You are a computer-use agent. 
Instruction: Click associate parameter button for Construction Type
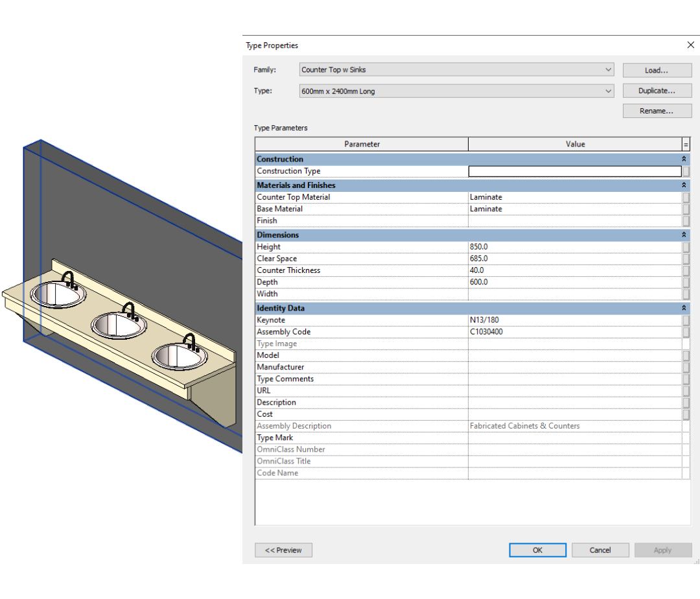686,171
